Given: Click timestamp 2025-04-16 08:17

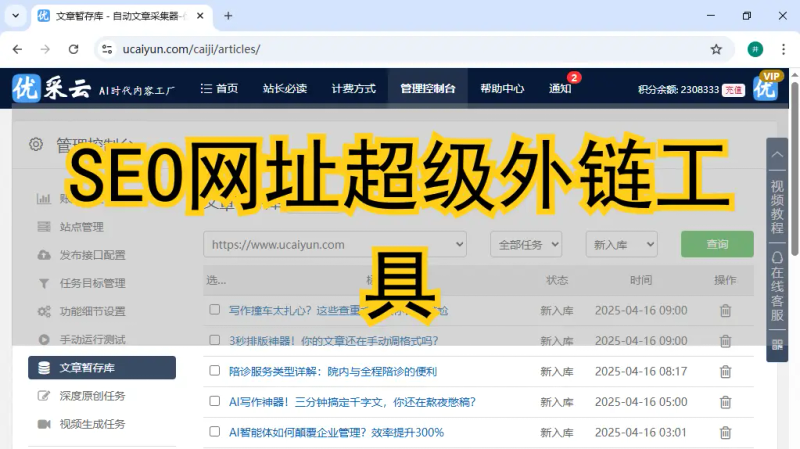Looking at the screenshot, I should (641, 371).
